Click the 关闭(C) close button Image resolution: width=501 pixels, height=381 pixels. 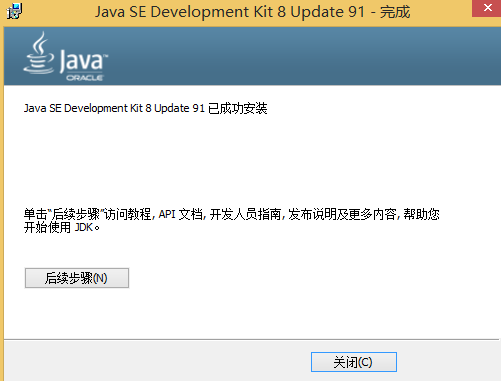click(x=354, y=362)
